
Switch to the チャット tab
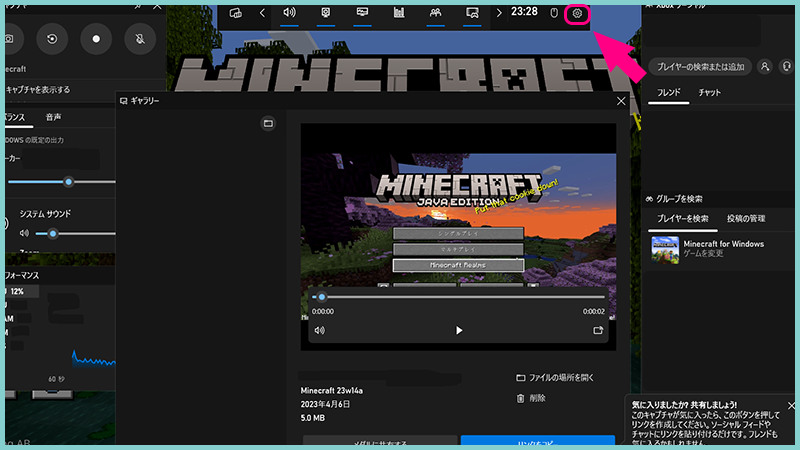(710, 92)
